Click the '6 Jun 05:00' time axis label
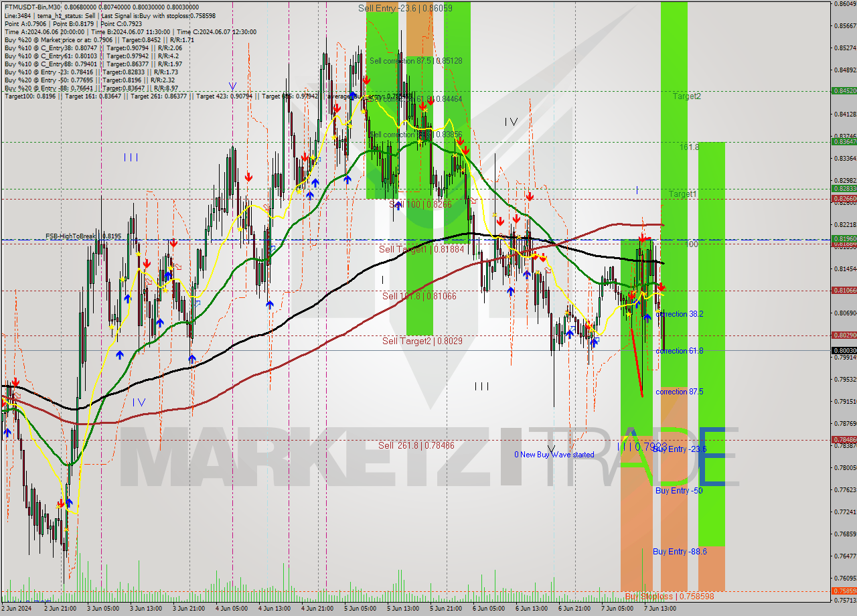The height and width of the screenshot is (616, 857). (x=488, y=609)
